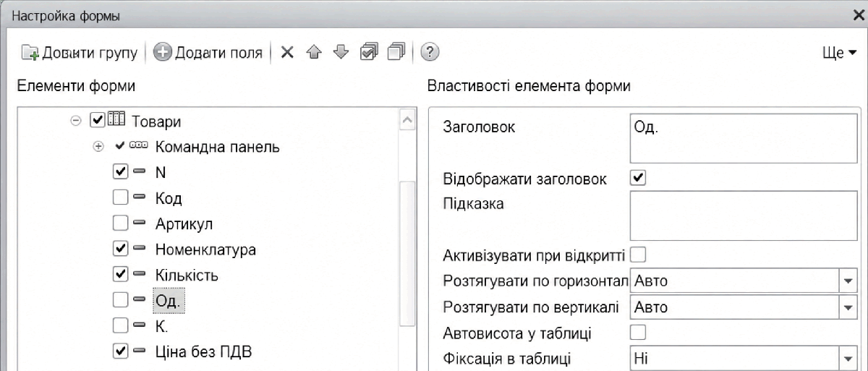Enable Автовисота у таблиці checkbox
Image resolution: width=868 pixels, height=371 pixels.
pyautogui.click(x=638, y=332)
